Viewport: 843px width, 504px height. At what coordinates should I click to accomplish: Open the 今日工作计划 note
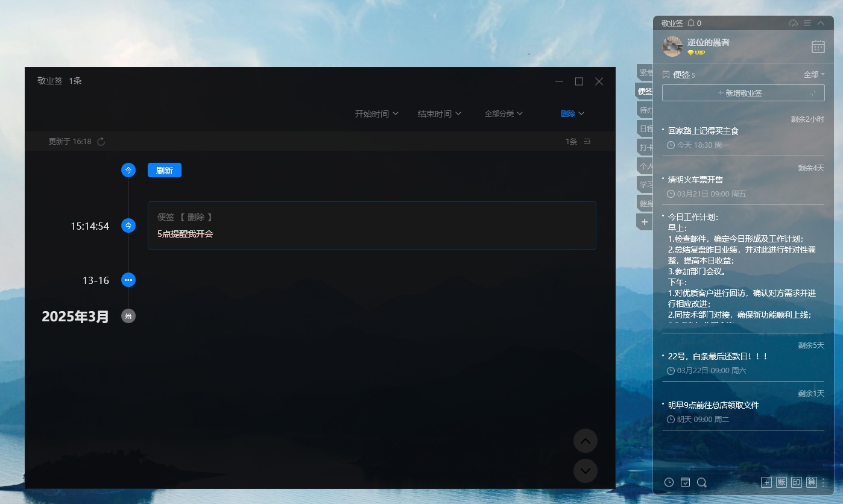click(x=743, y=270)
